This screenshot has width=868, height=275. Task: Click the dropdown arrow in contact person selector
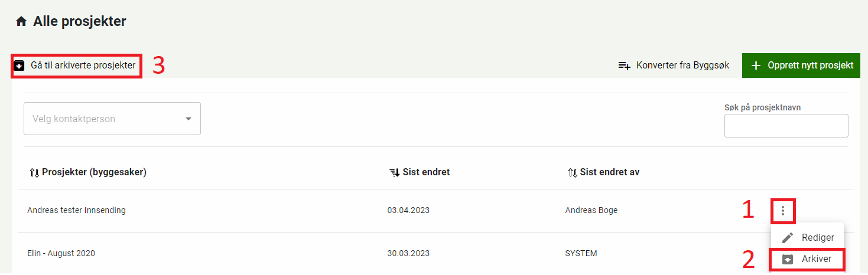coord(188,119)
